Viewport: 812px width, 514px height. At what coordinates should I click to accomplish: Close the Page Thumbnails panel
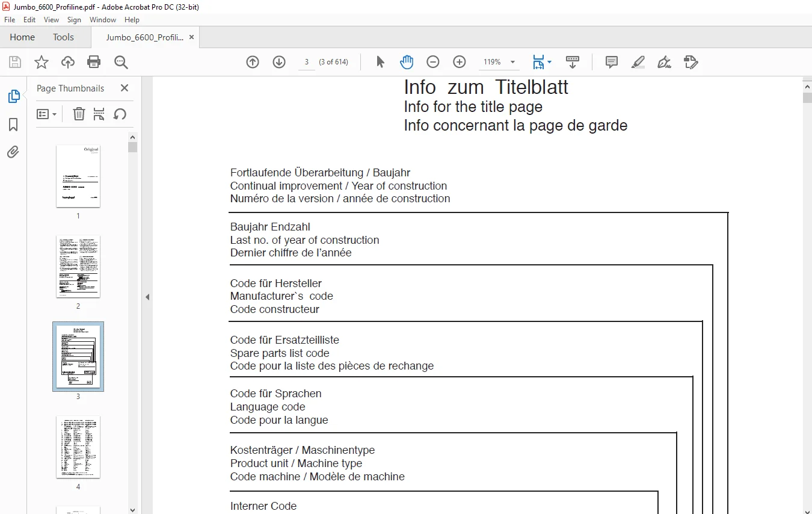125,88
